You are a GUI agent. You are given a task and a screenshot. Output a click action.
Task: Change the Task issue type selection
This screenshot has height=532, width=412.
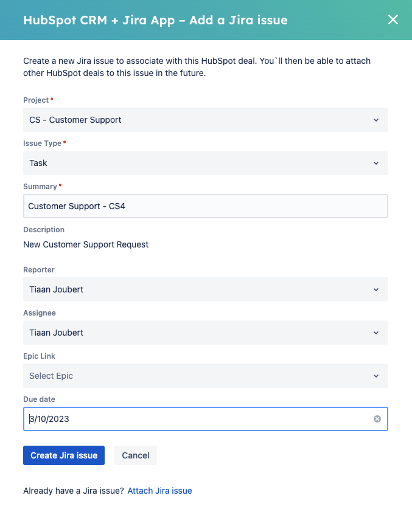(206, 163)
